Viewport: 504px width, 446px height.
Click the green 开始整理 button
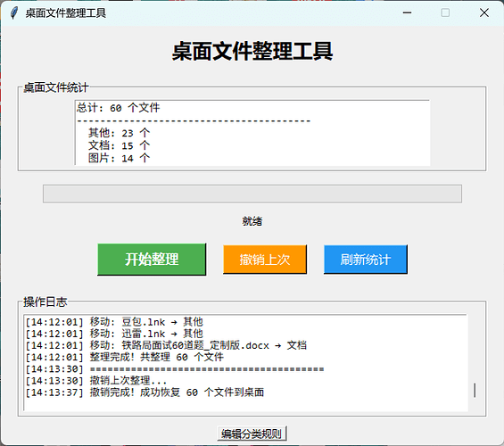(152, 259)
